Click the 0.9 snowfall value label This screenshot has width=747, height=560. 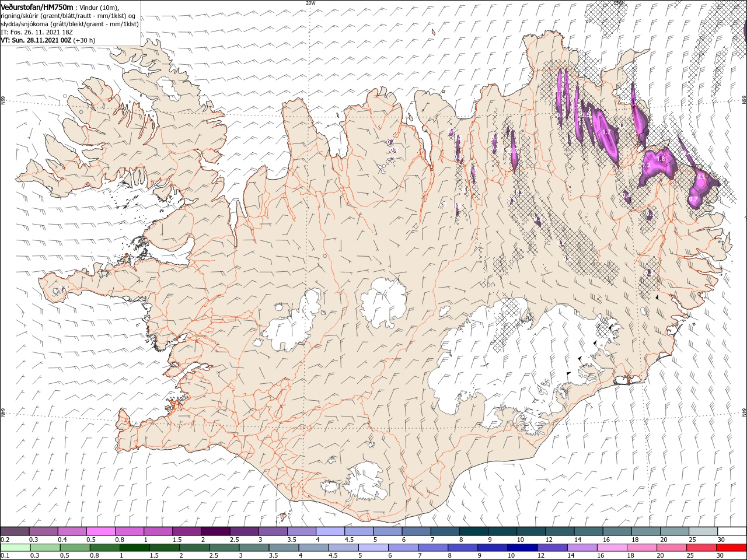click(701, 176)
